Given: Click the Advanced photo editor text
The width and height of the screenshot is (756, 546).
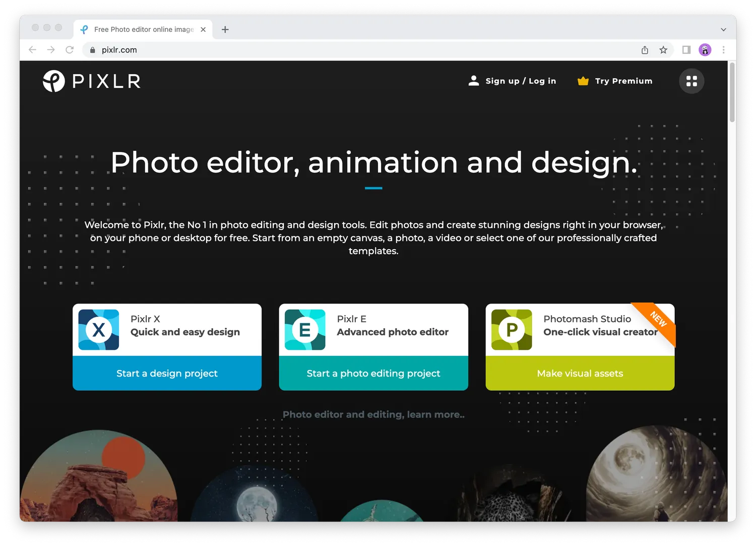Looking at the screenshot, I should pos(393,332).
